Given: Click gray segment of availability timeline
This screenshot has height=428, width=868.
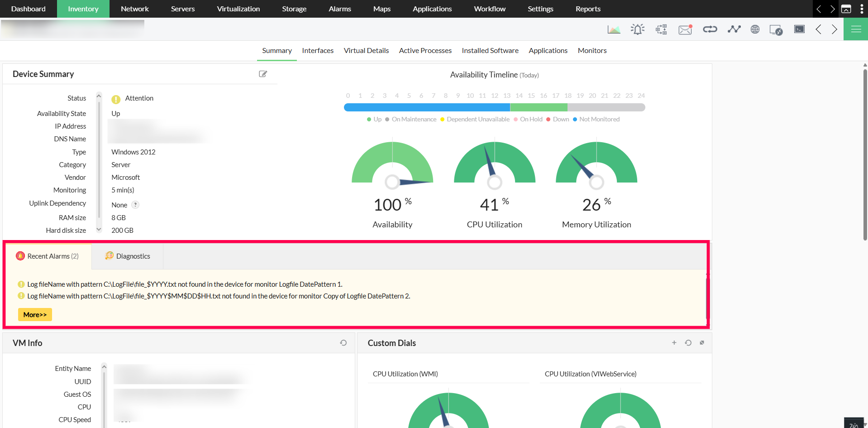Looking at the screenshot, I should click(606, 107).
